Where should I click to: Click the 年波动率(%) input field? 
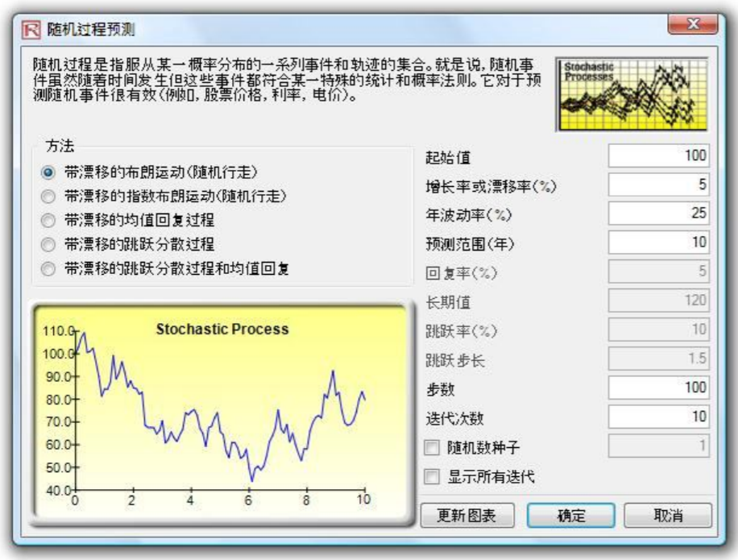click(658, 214)
